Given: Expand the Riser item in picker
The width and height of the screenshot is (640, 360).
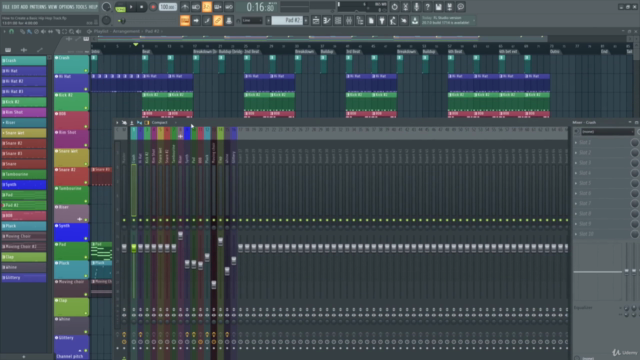Looking at the screenshot, I should click(4, 122).
